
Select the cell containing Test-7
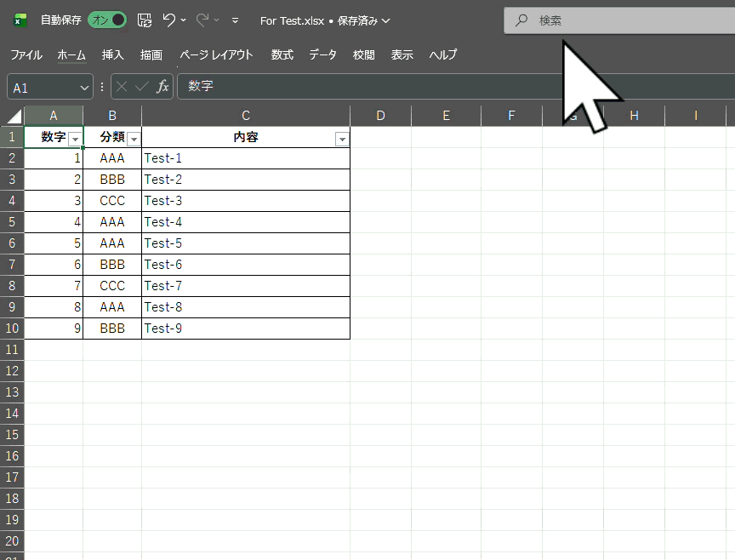coord(246,286)
